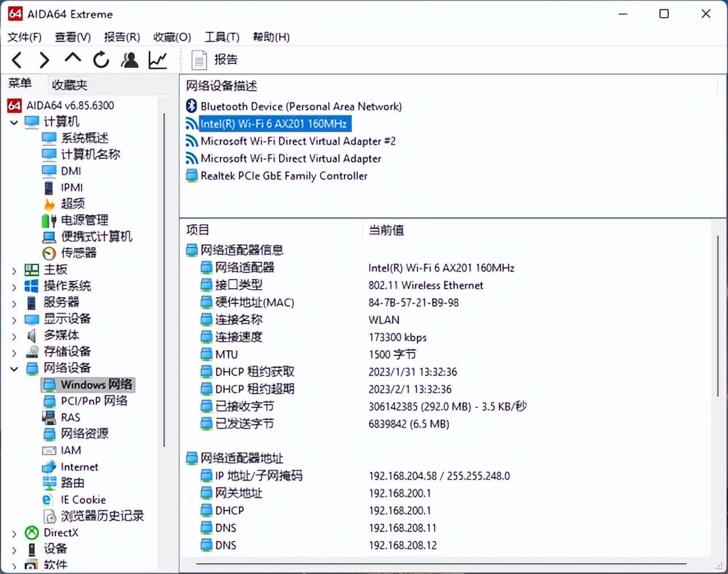Click the 网络适配器地址 group header
Viewport: 728px width, 574px height.
(x=235, y=458)
